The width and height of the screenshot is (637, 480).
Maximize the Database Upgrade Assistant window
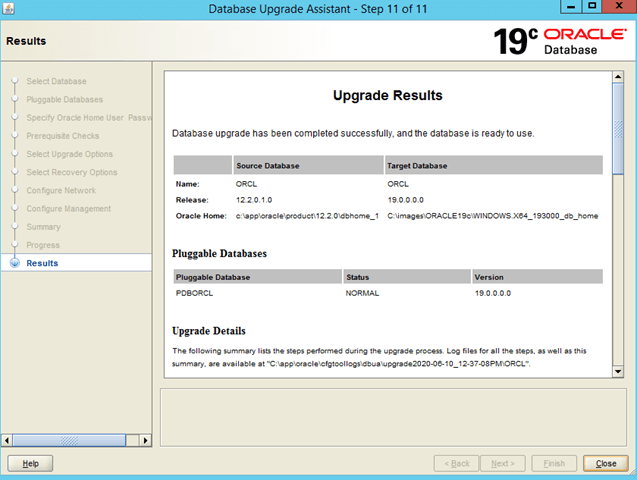point(593,9)
